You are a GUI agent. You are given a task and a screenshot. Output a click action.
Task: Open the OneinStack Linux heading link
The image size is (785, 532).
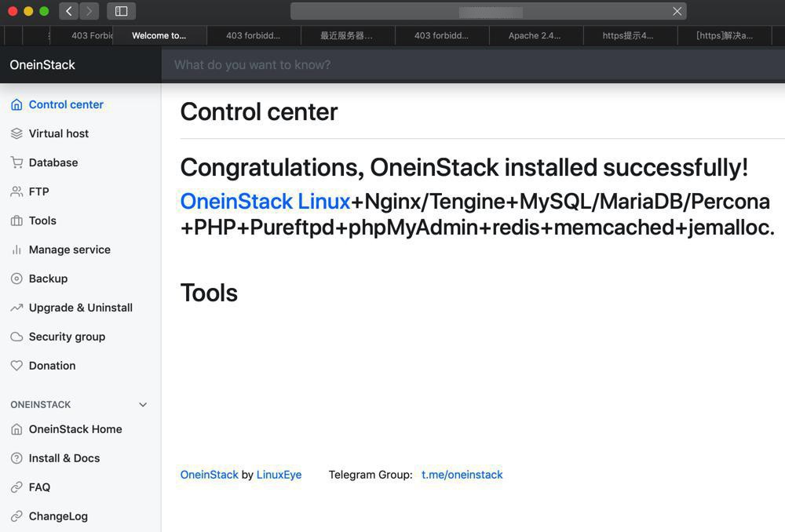pos(265,202)
